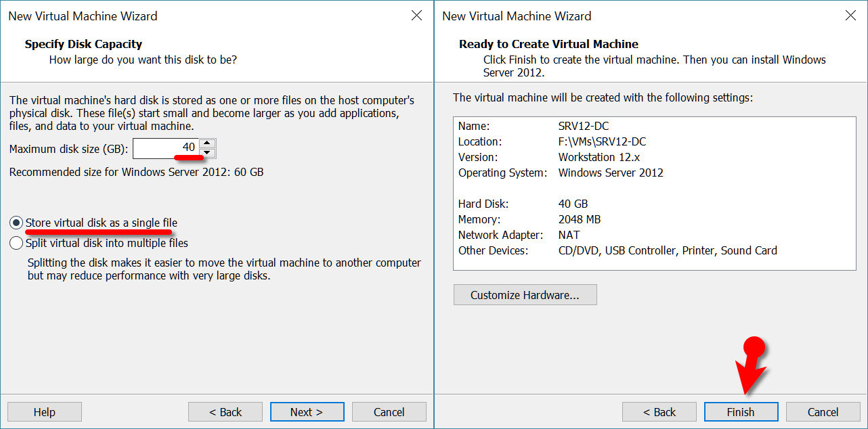The image size is (868, 429).
Task: Click Finish to create the virtual machine
Action: click(741, 411)
